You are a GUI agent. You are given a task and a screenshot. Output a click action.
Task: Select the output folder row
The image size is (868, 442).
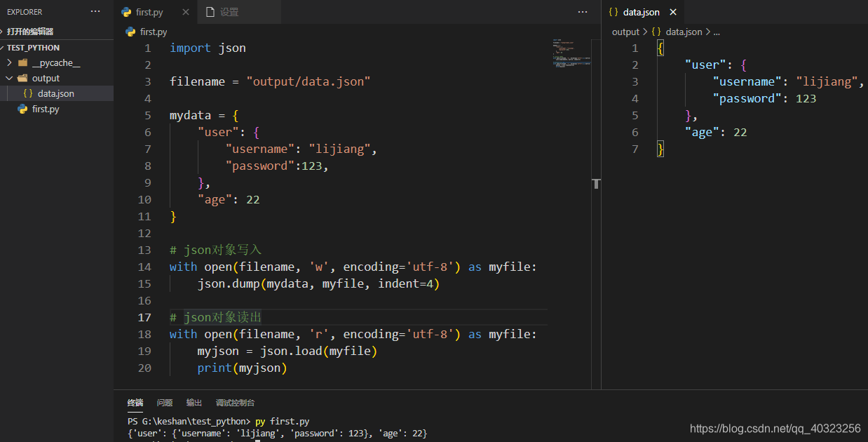[x=57, y=78]
